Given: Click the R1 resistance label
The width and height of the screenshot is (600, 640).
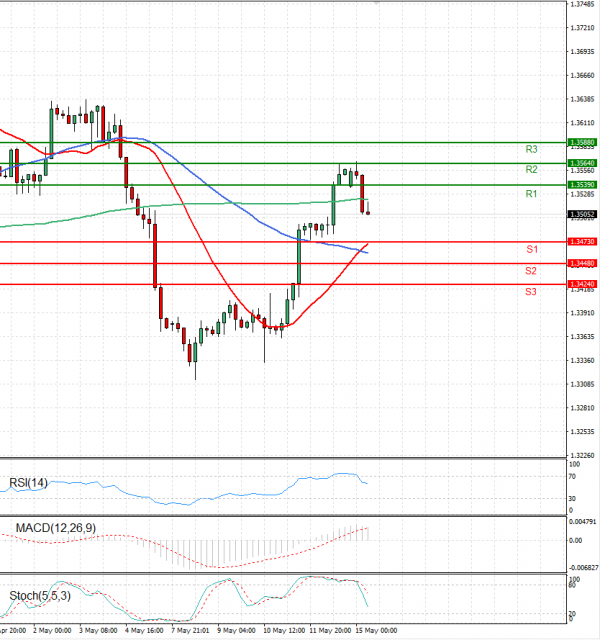Looking at the screenshot, I should (532, 194).
